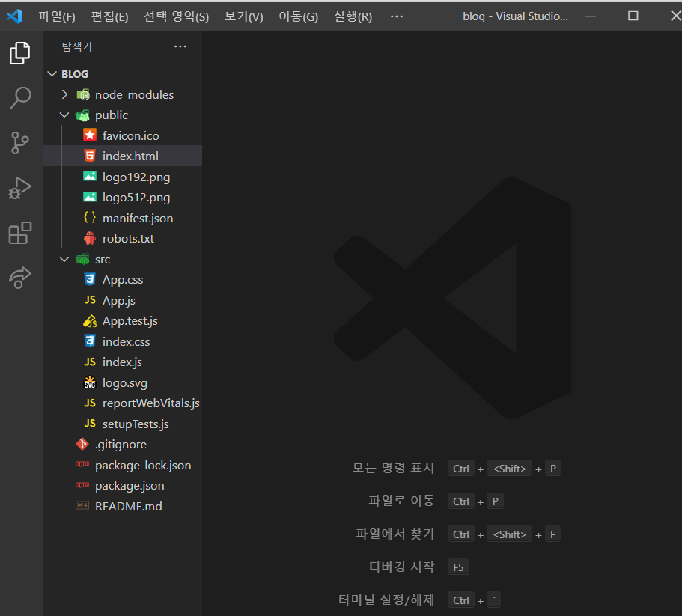This screenshot has width=682, height=616.
Task: Select the public folder name
Action: (112, 115)
